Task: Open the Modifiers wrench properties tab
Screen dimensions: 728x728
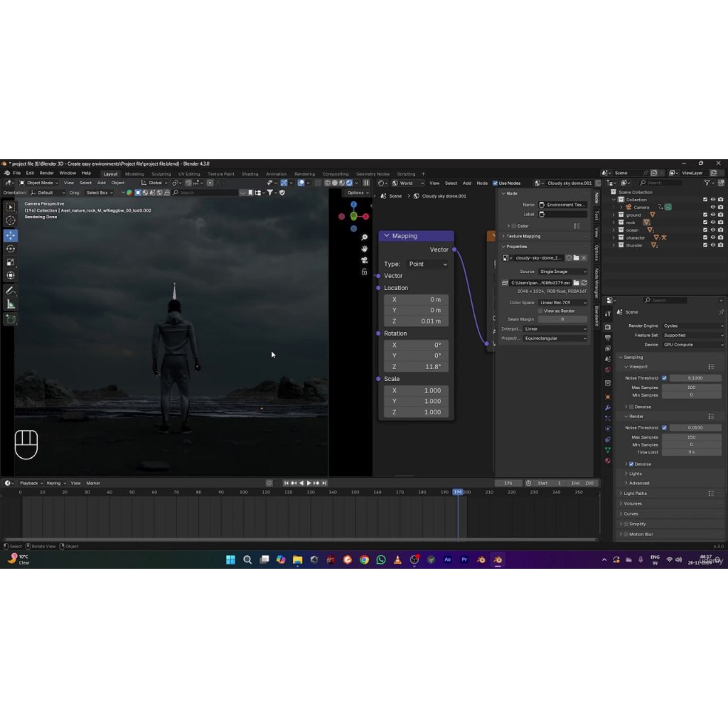Action: [608, 407]
